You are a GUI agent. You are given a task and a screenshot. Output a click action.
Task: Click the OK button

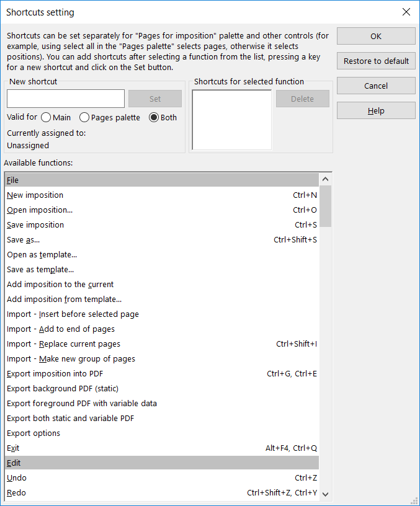376,36
